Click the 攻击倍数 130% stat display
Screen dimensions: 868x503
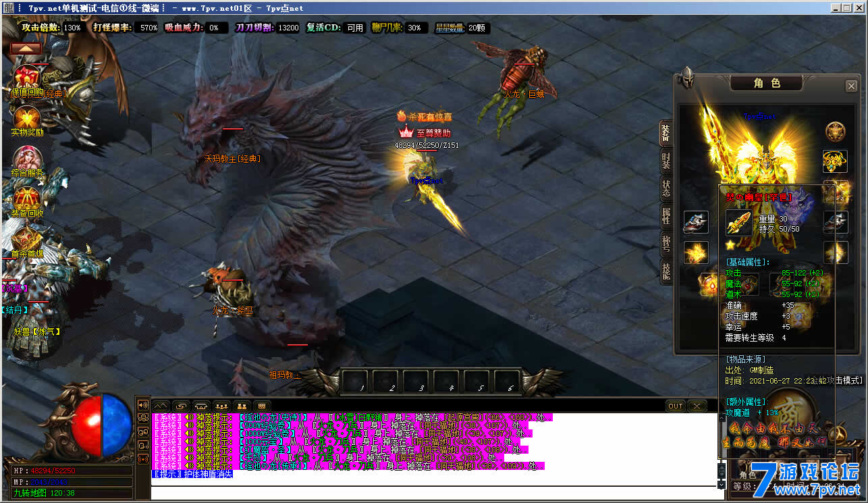coord(53,28)
